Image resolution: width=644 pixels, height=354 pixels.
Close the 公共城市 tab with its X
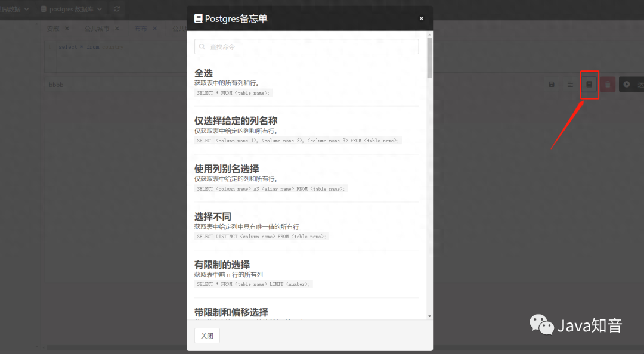pyautogui.click(x=117, y=29)
